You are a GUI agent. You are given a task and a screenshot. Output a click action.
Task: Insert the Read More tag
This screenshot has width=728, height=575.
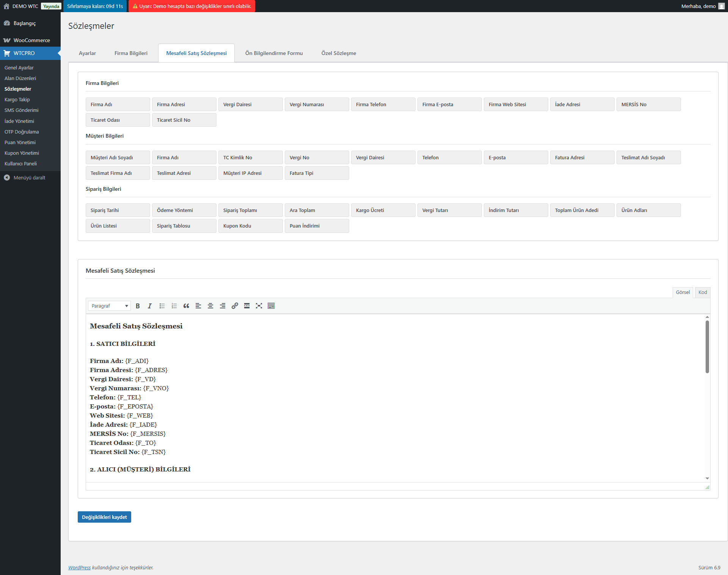[x=247, y=306]
